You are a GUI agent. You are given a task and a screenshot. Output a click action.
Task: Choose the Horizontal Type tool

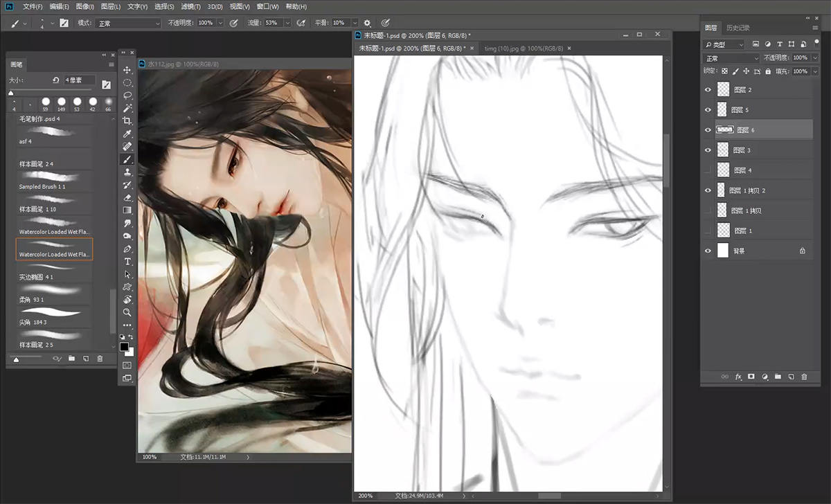pos(127,261)
